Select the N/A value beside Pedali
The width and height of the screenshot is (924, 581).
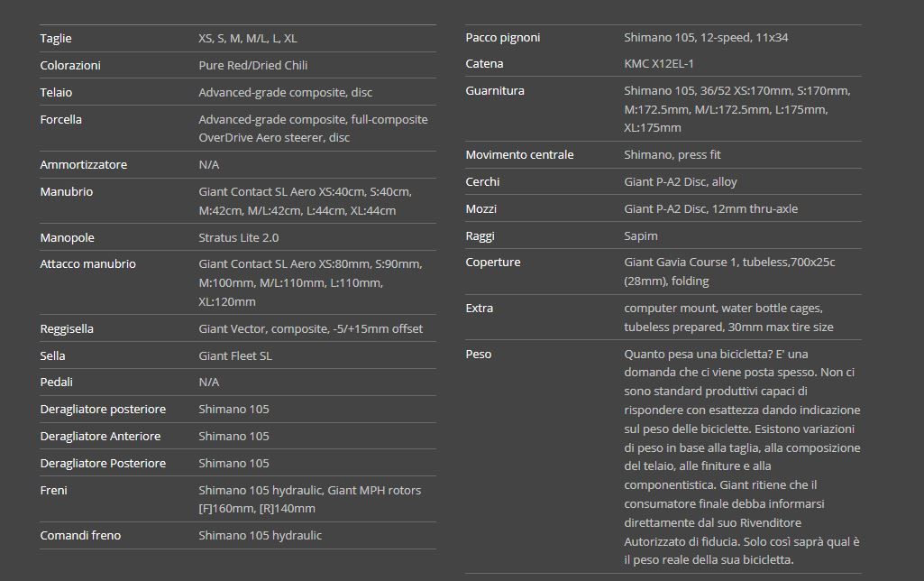pos(208,383)
